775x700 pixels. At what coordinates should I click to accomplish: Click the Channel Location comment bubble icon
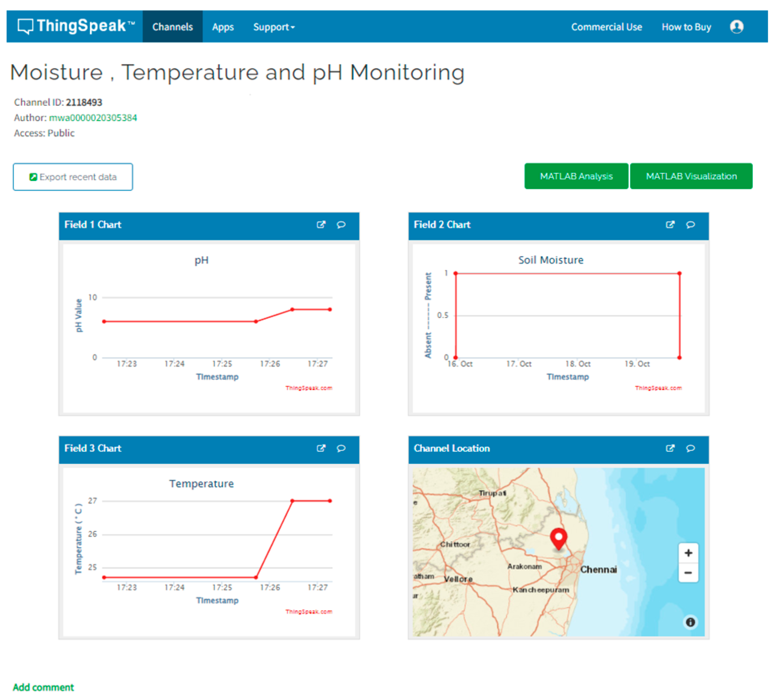coord(690,448)
